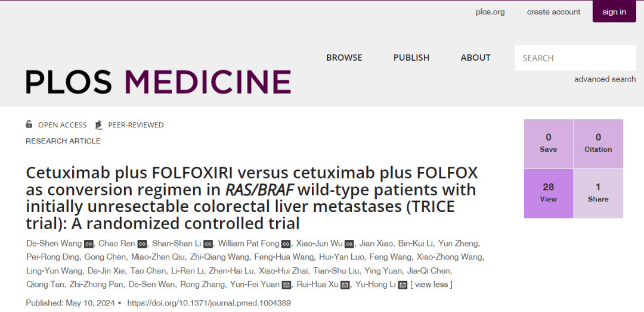The height and width of the screenshot is (312, 644).
Task: Open the PUBLISH menu
Action: coord(411,58)
